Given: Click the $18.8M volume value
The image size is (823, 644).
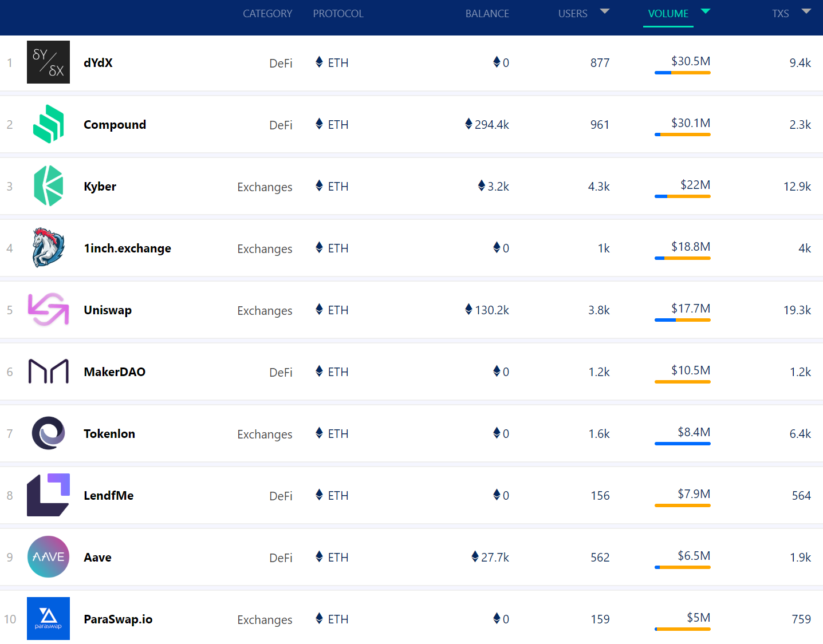Looking at the screenshot, I should (691, 246).
